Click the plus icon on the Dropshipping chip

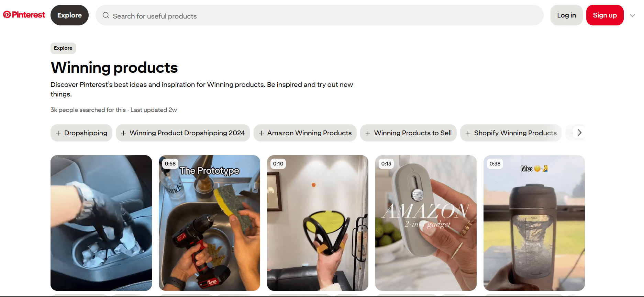click(x=58, y=133)
